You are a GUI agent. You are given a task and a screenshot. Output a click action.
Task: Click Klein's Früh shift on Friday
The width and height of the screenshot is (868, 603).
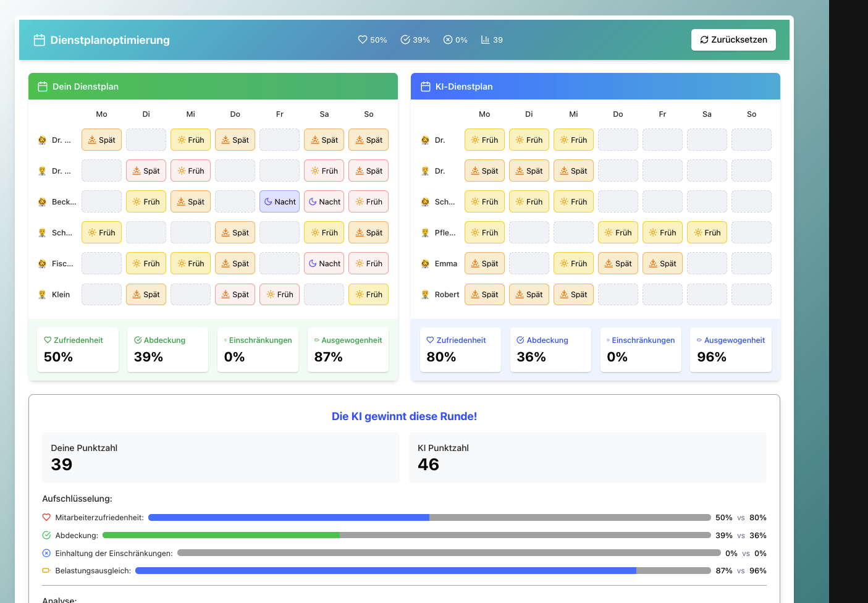pos(279,294)
